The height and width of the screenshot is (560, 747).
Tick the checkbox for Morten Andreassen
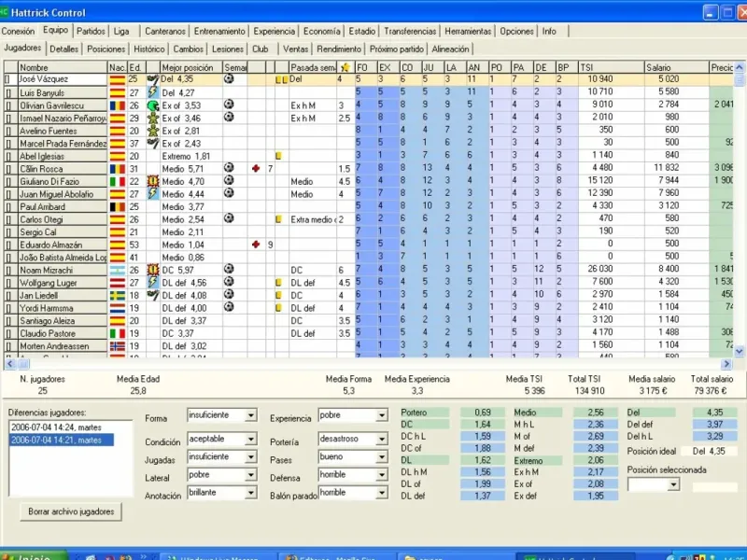pyautogui.click(x=7, y=346)
